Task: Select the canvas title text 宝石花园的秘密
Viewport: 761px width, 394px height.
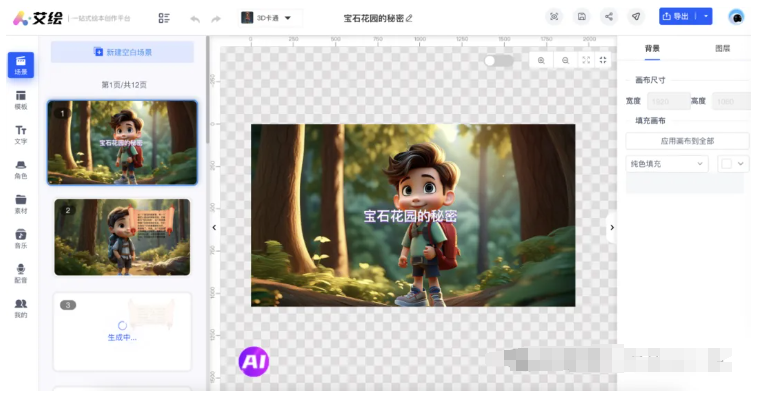Action: [410, 216]
